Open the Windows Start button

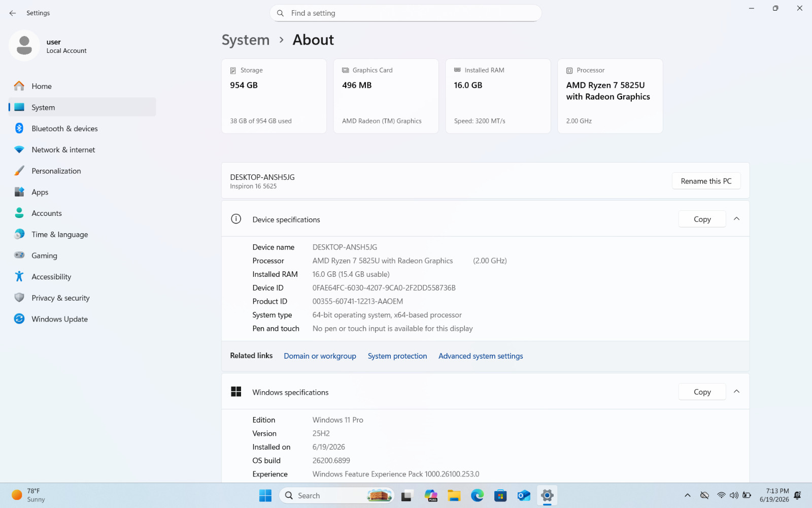pos(265,496)
